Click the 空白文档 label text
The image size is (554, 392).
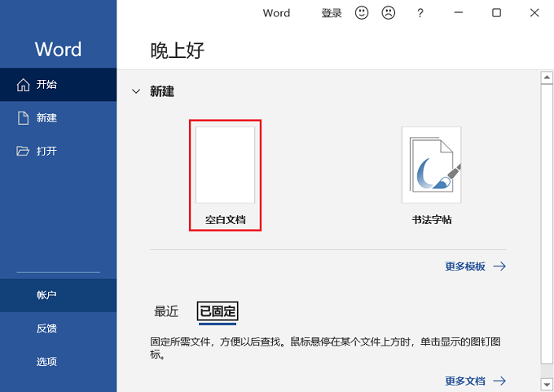point(225,220)
